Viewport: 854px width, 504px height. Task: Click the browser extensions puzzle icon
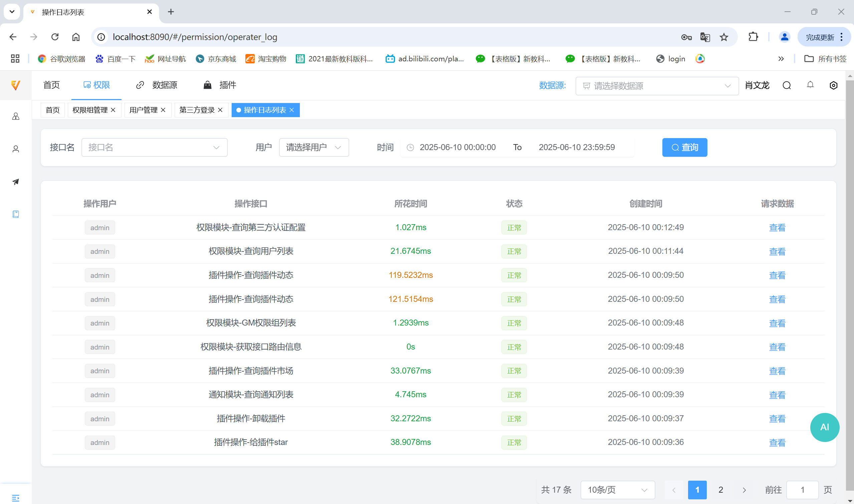(753, 37)
